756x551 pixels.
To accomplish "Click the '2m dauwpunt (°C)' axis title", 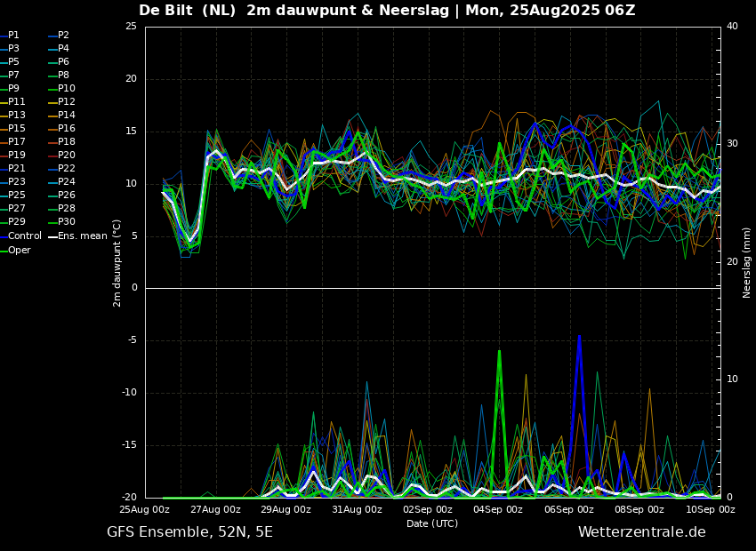I will point(117,263).
